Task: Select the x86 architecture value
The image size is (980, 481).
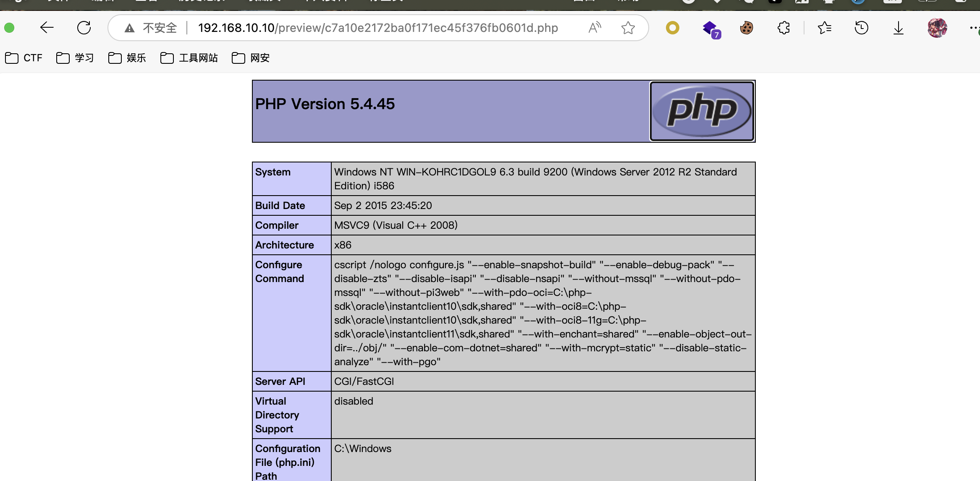Action: click(x=343, y=245)
